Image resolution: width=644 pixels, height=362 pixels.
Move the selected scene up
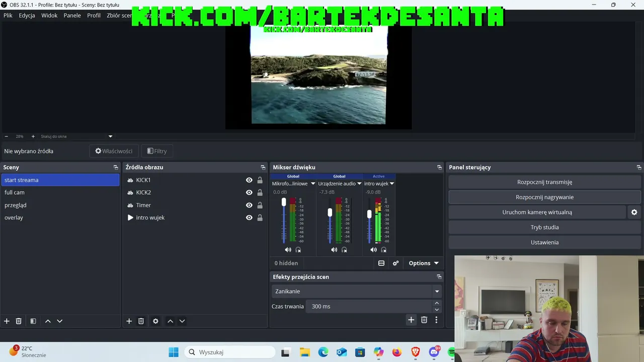point(48,321)
